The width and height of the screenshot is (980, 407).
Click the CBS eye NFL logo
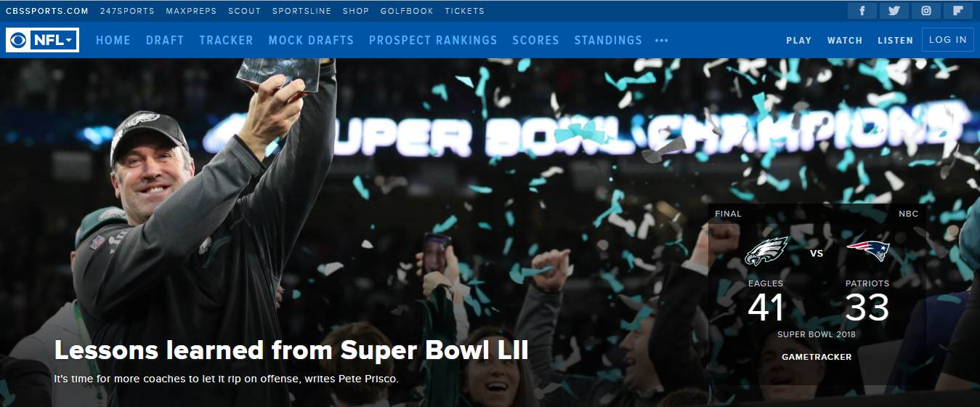click(42, 40)
